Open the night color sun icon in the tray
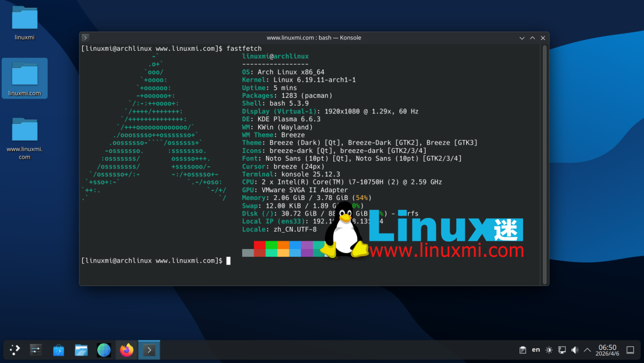This screenshot has width=644, height=363. click(x=549, y=350)
